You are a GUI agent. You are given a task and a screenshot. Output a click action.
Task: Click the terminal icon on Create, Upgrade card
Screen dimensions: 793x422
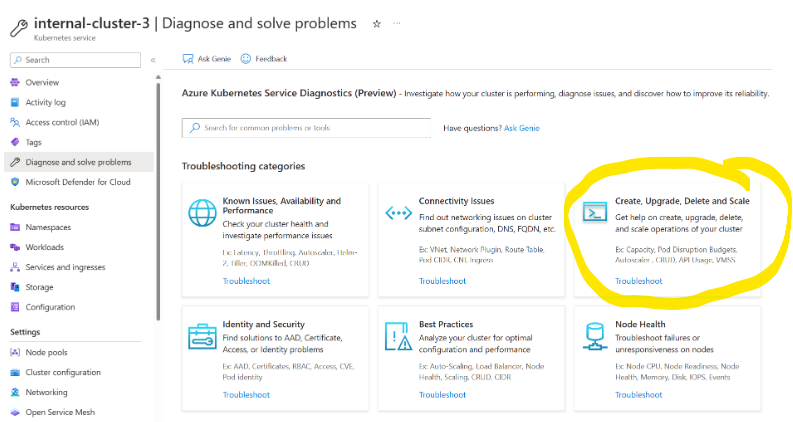[x=595, y=212]
